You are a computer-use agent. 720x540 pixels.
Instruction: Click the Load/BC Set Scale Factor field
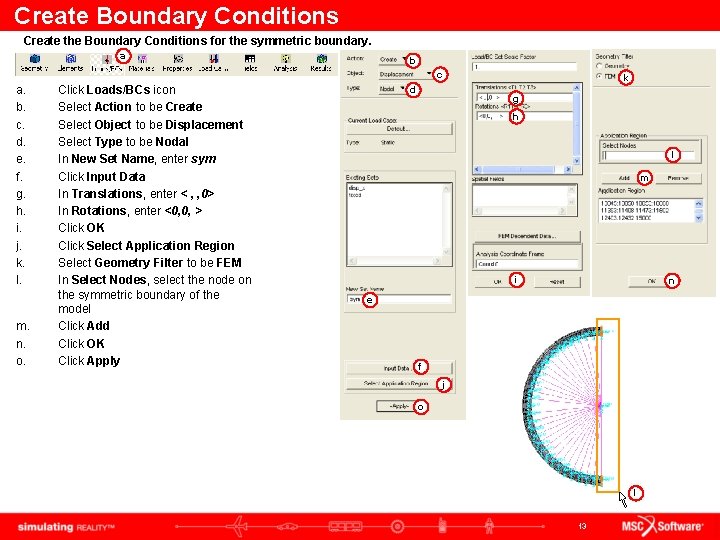click(524, 67)
